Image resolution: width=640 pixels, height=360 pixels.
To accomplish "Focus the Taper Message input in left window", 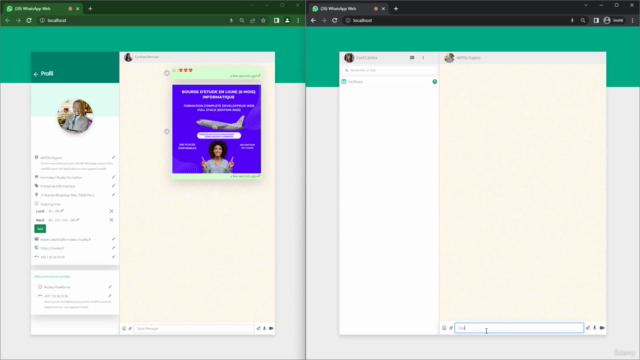I will point(194,328).
